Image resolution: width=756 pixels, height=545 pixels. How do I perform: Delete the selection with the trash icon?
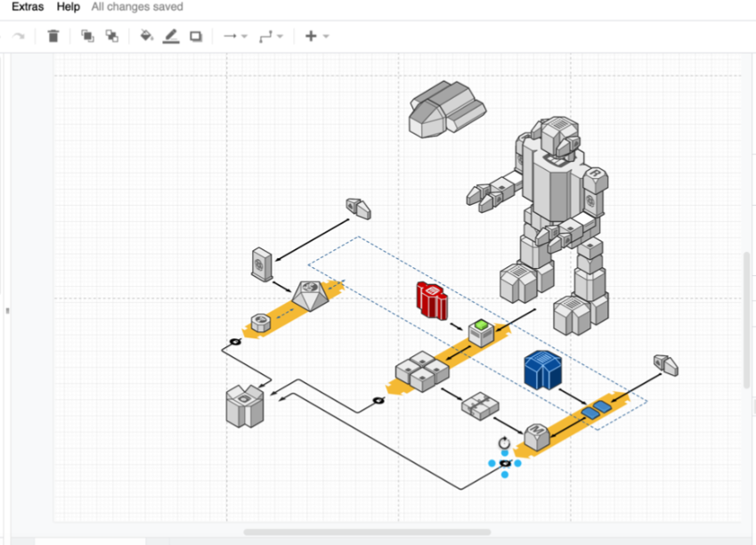tap(53, 37)
